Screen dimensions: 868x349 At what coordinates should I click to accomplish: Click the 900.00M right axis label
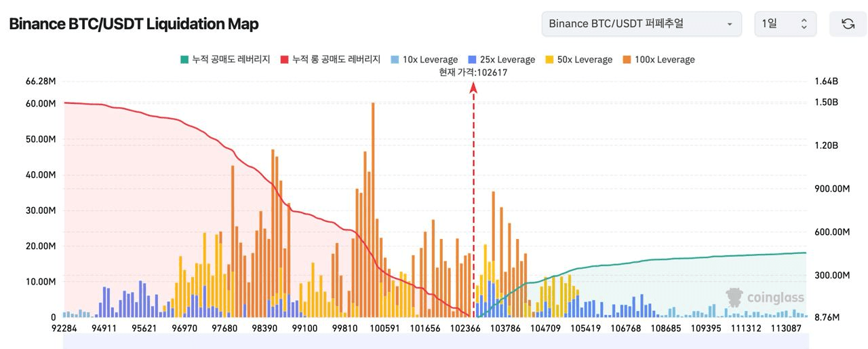(832, 189)
